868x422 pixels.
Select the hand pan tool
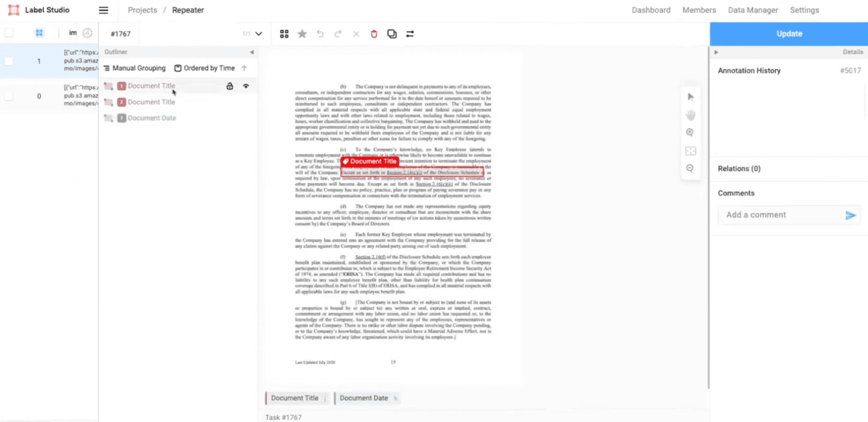tap(690, 115)
